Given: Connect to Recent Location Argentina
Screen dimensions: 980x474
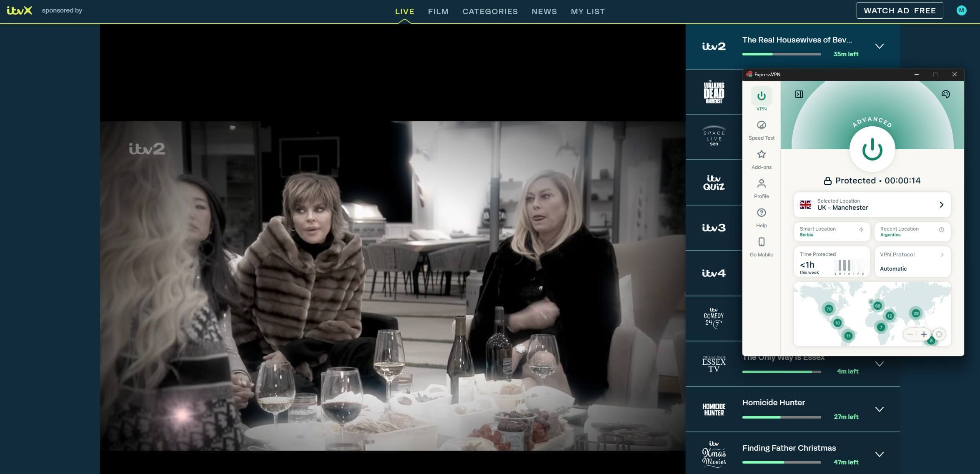Looking at the screenshot, I should (912, 231).
